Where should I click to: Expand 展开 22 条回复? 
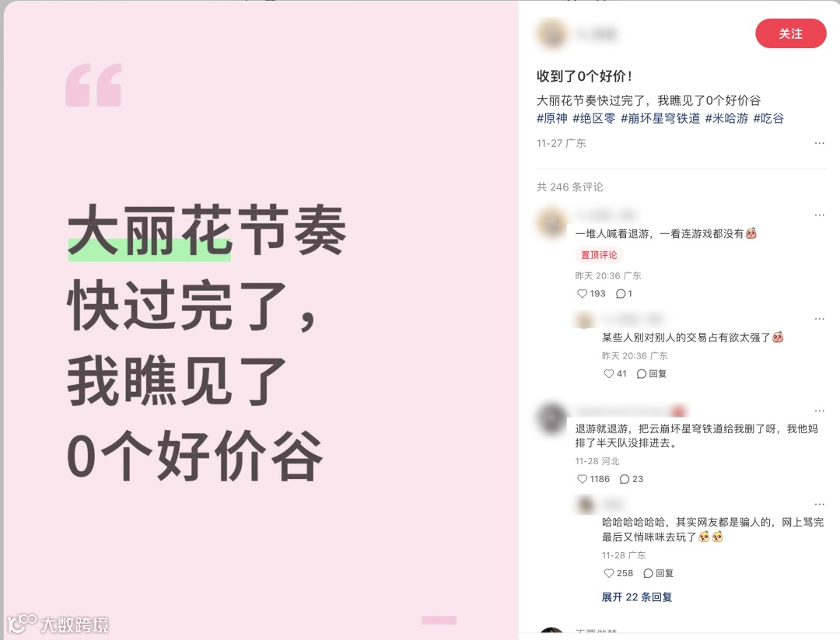coord(636,597)
